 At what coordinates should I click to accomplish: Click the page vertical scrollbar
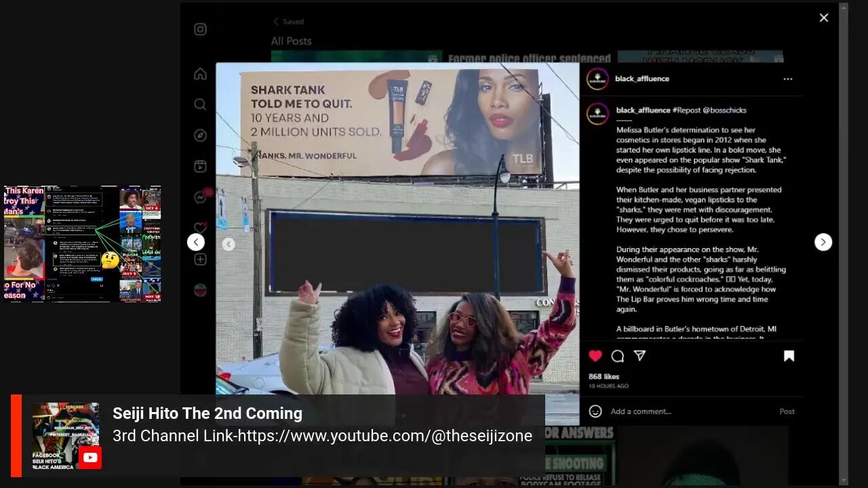(x=844, y=244)
